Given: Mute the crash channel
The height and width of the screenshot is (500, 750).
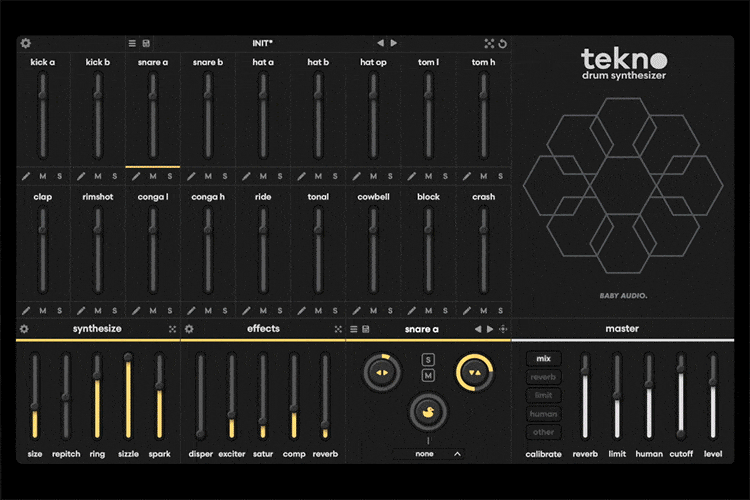Looking at the screenshot, I should [482, 311].
